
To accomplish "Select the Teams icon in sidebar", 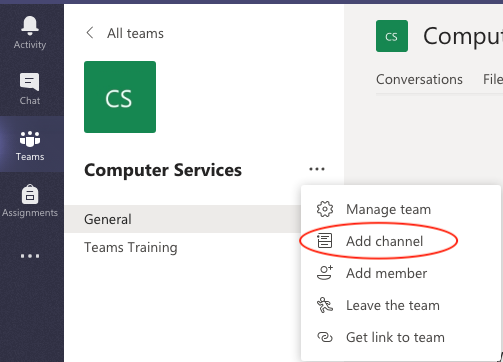I will click(x=30, y=139).
